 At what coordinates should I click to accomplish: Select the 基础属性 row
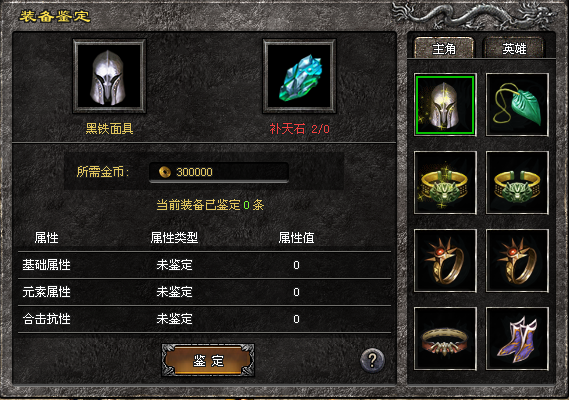click(x=204, y=265)
